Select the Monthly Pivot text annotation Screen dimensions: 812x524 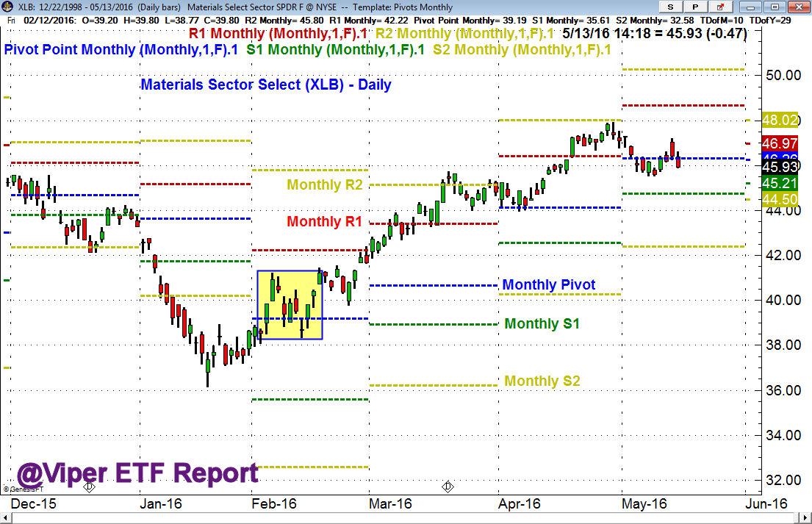coord(549,285)
